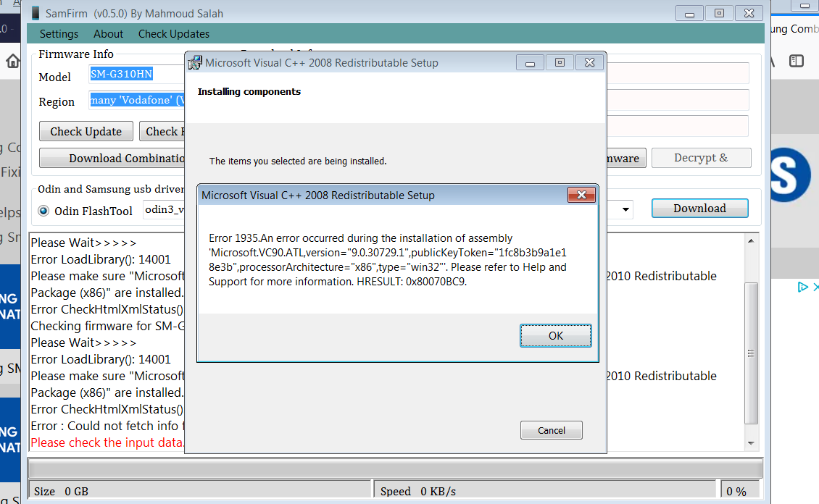
Task: Maximize the Visual C++ 2008 Setup window
Action: coord(560,62)
